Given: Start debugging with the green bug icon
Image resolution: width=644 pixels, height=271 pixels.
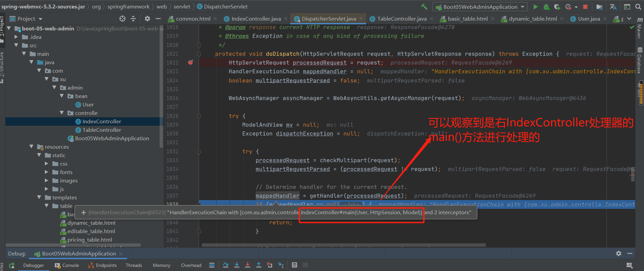Looking at the screenshot, I should coord(546,7).
